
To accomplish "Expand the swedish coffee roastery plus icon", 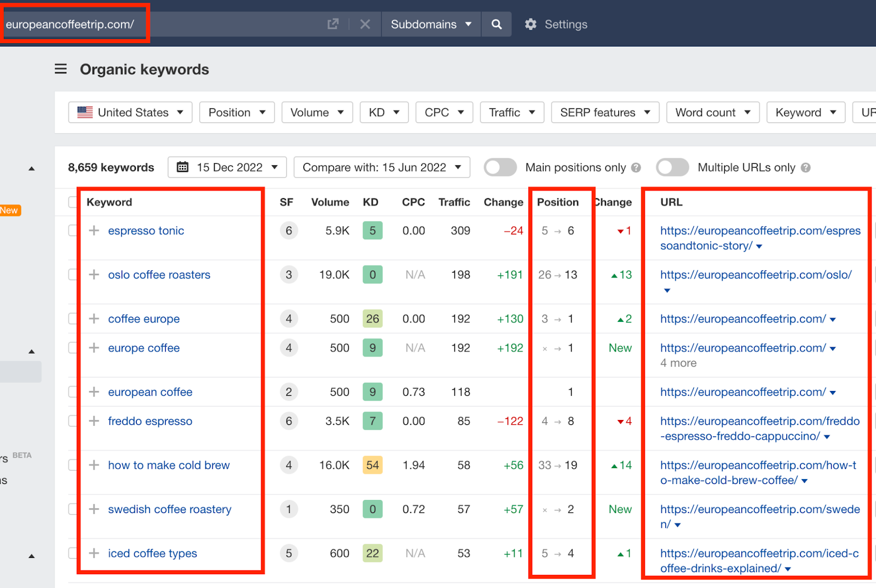I will (x=94, y=509).
